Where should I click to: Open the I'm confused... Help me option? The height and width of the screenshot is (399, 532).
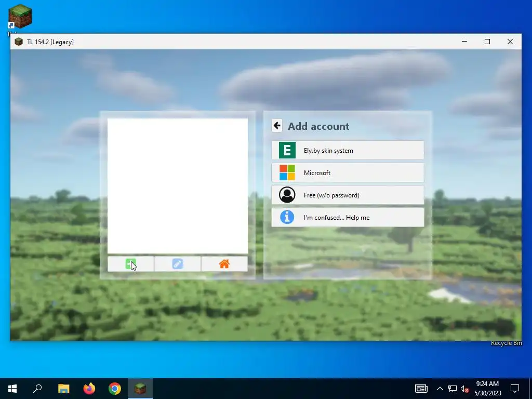point(348,218)
